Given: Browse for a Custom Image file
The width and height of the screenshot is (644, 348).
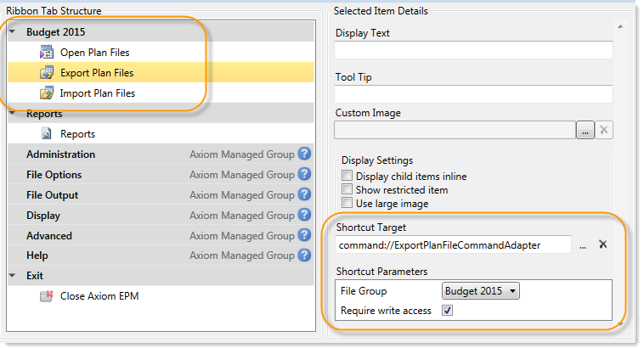Looking at the screenshot, I should click(x=585, y=130).
